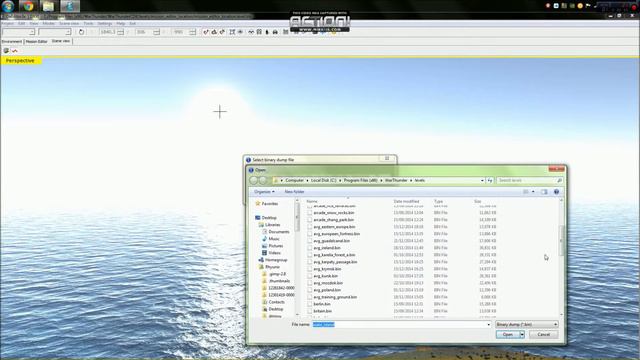Sort files by the Name column
Viewport: 640px width, 360px height.
[312, 201]
